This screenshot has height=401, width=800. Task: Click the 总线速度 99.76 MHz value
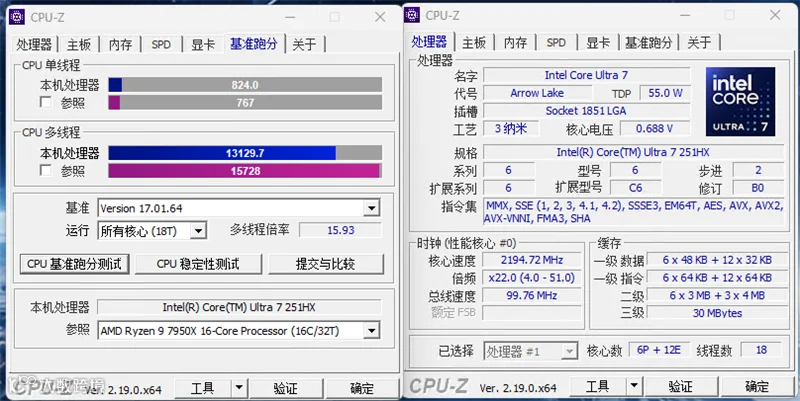[x=532, y=295]
